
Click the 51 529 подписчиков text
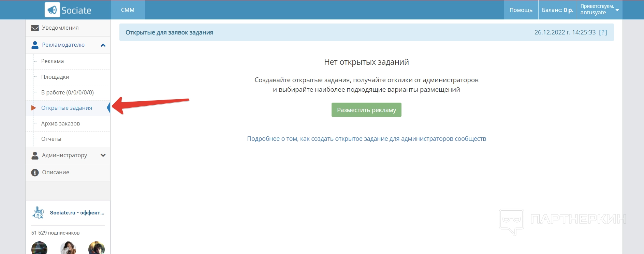[x=55, y=233]
